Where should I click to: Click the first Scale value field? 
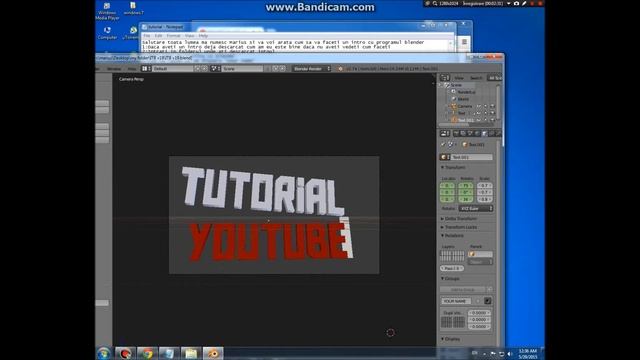(x=484, y=186)
